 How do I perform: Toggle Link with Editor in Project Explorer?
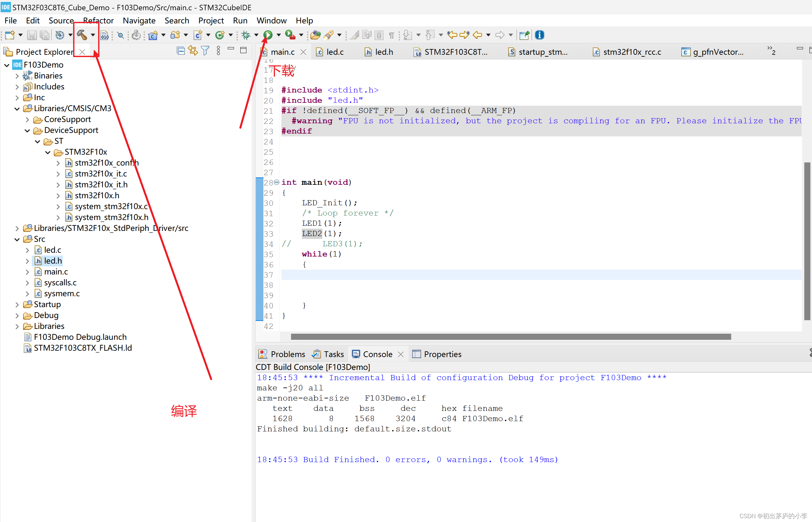pos(193,51)
